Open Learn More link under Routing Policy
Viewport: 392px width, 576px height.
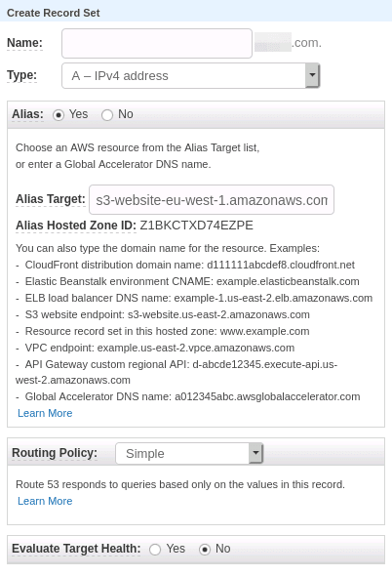(x=45, y=501)
